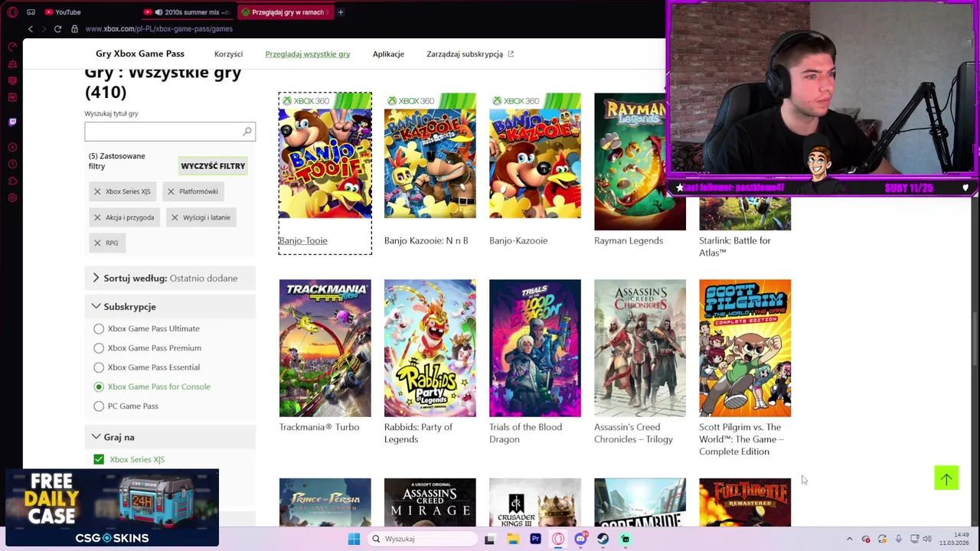Open Twitch icon in Opera sidebar
980x551 pixels.
[x=12, y=122]
